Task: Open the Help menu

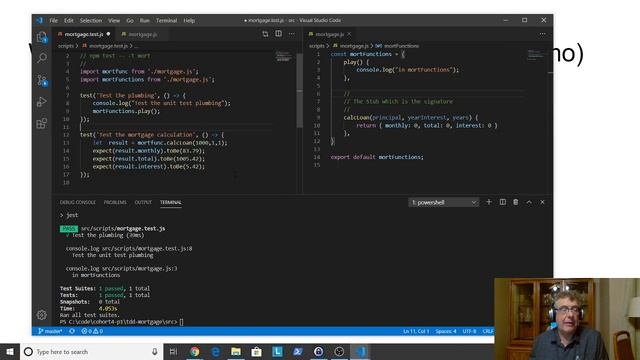Action: [189, 20]
